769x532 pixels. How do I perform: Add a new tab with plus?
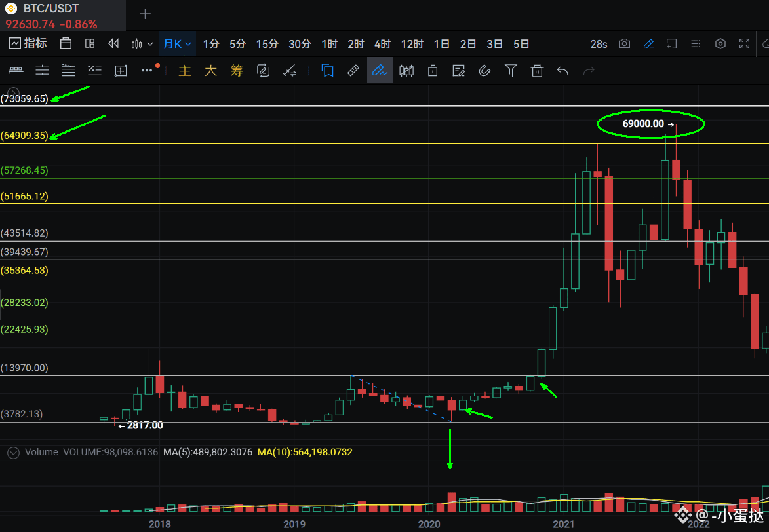pos(145,14)
